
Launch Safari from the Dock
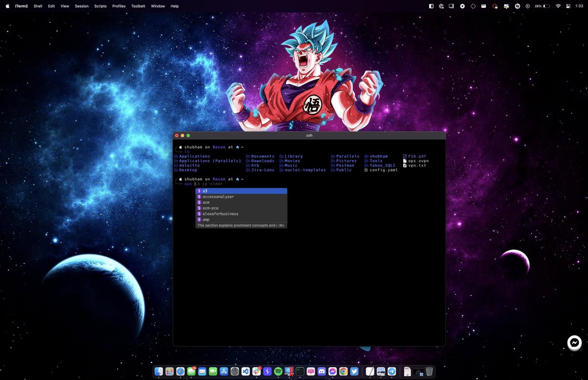point(180,372)
